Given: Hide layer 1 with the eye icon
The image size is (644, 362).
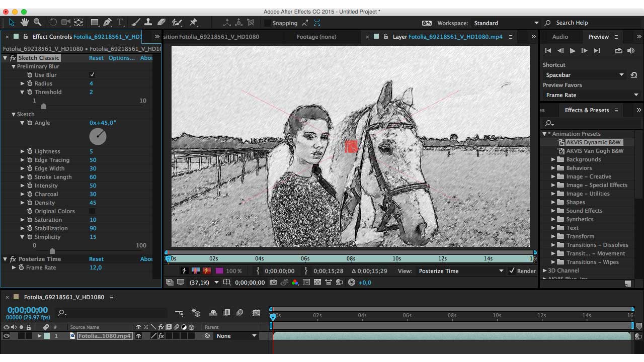Looking at the screenshot, I should [x=7, y=336].
